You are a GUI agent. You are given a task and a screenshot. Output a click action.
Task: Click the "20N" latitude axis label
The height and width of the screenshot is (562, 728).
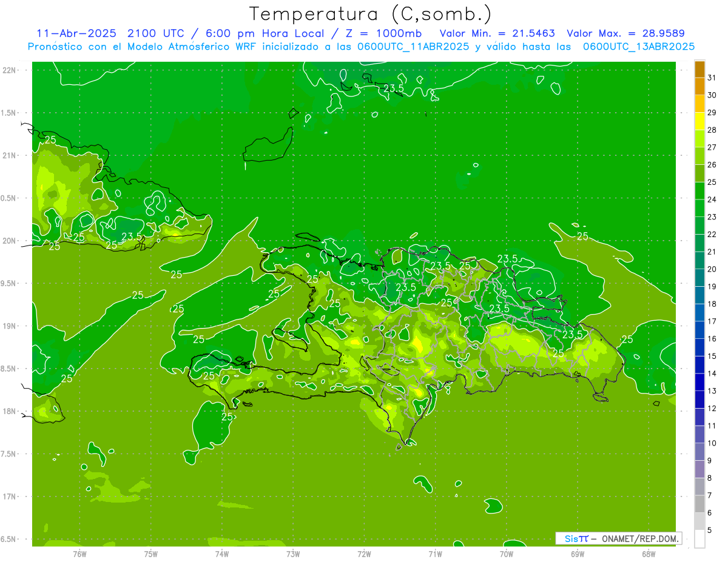[x=10, y=241]
